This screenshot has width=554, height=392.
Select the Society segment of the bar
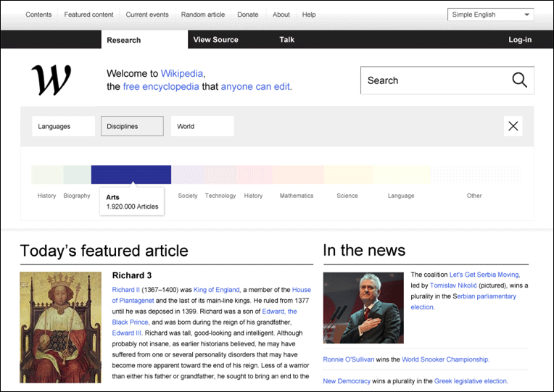tap(187, 175)
